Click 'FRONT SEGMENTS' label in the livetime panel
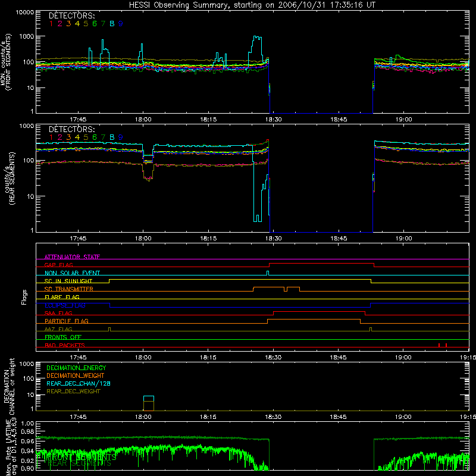 point(82,457)
